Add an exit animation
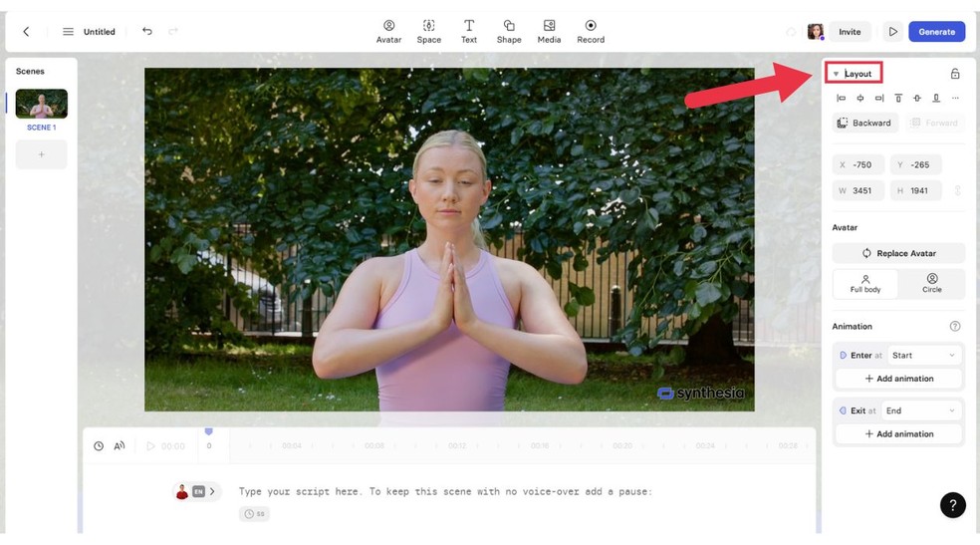Image resolution: width=980 pixels, height=545 pixels. pos(898,433)
